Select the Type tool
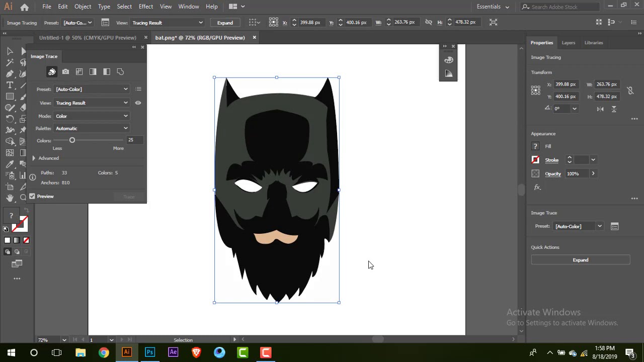644x362 pixels. coord(10,85)
